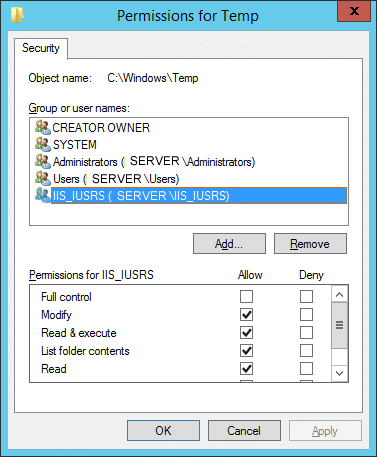The width and height of the screenshot is (377, 457).
Task: Click the IIS_IUSRS group icon
Action: click(x=43, y=195)
